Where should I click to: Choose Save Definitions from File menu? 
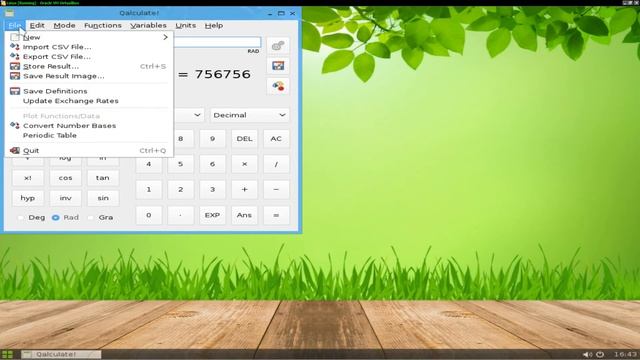89,91
